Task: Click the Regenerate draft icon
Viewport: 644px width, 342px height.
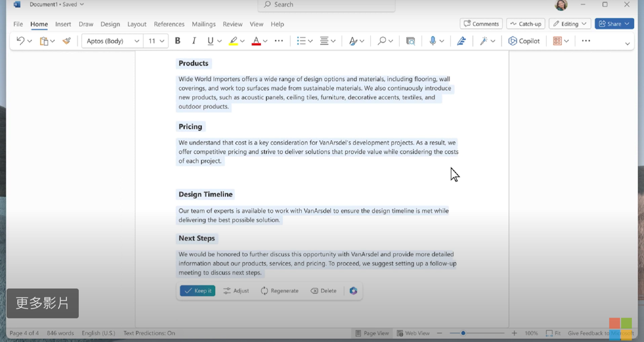Action: [x=265, y=291]
